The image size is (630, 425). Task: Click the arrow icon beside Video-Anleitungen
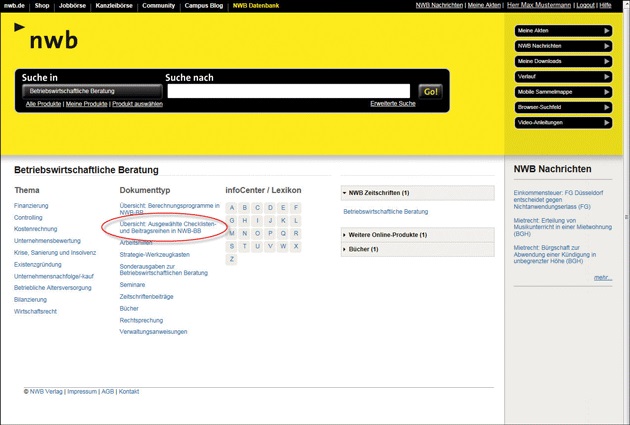coord(606,122)
